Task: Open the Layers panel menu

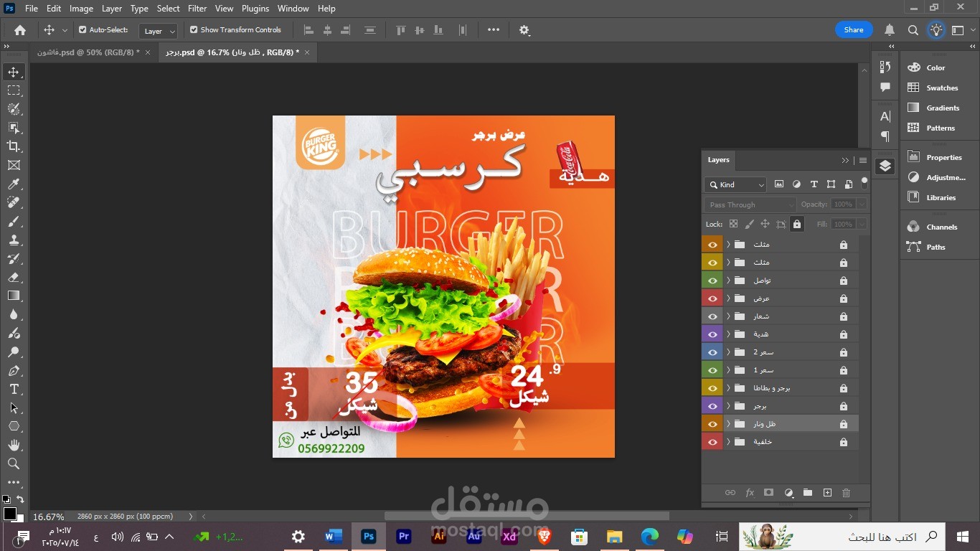Action: pyautogui.click(x=863, y=160)
